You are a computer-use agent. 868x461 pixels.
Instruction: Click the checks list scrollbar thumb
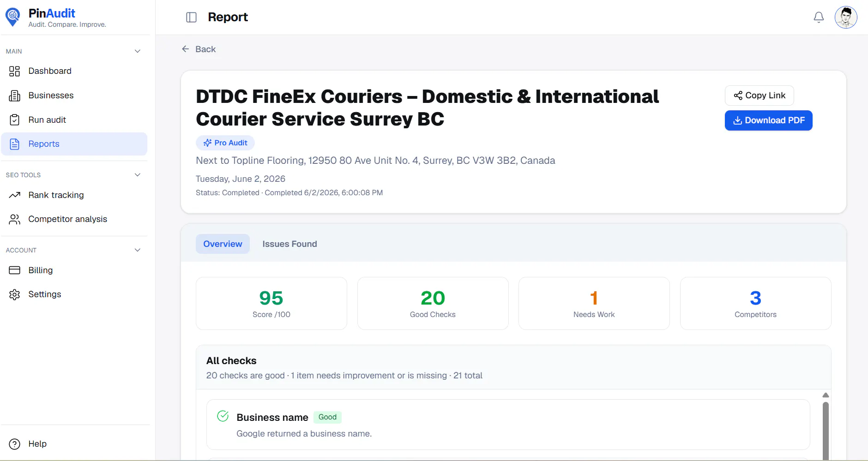click(826, 430)
